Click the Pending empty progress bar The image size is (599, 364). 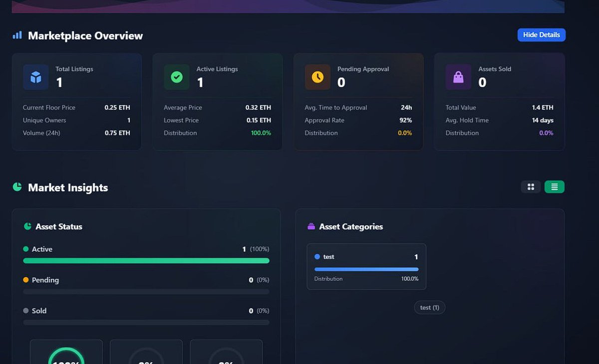pyautogui.click(x=146, y=292)
